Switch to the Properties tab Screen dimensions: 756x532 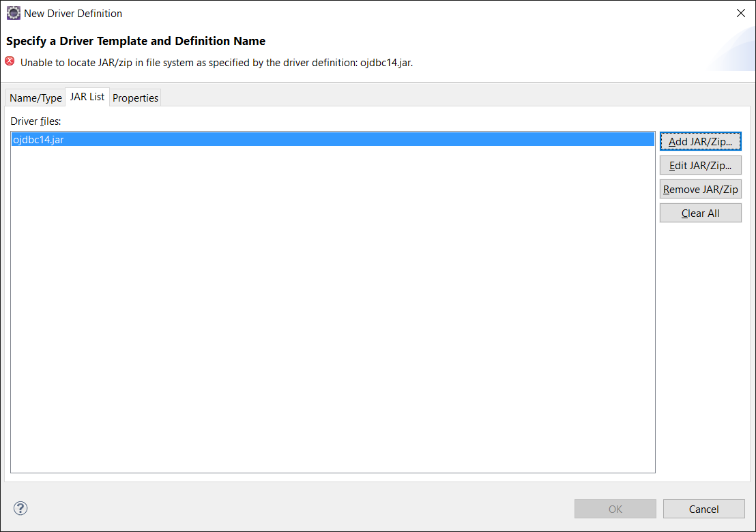pyautogui.click(x=135, y=98)
